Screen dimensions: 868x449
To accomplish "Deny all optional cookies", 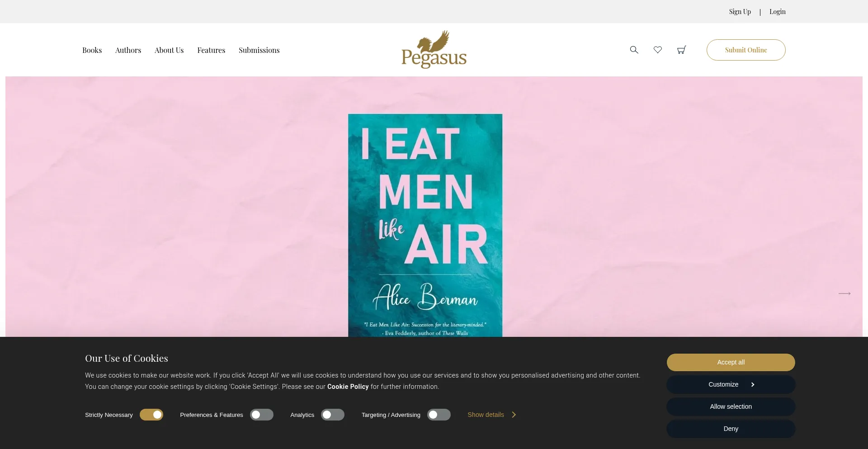I will point(731,429).
